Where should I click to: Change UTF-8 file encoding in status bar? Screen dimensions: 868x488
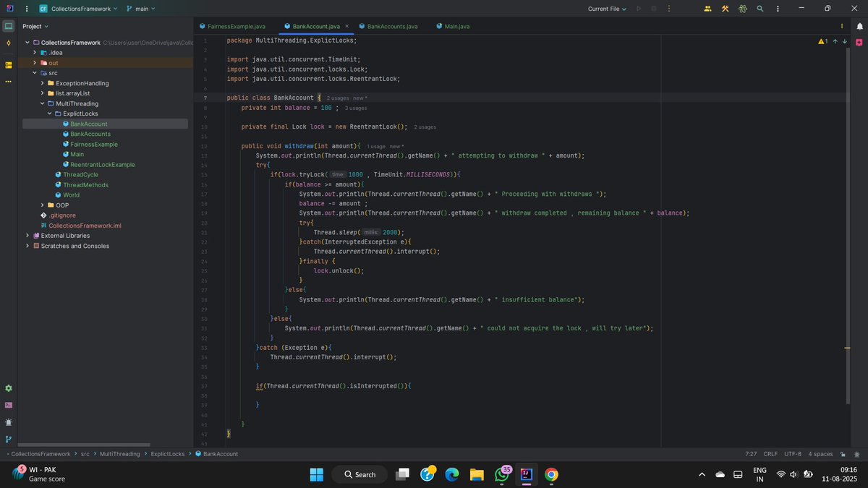click(x=793, y=454)
